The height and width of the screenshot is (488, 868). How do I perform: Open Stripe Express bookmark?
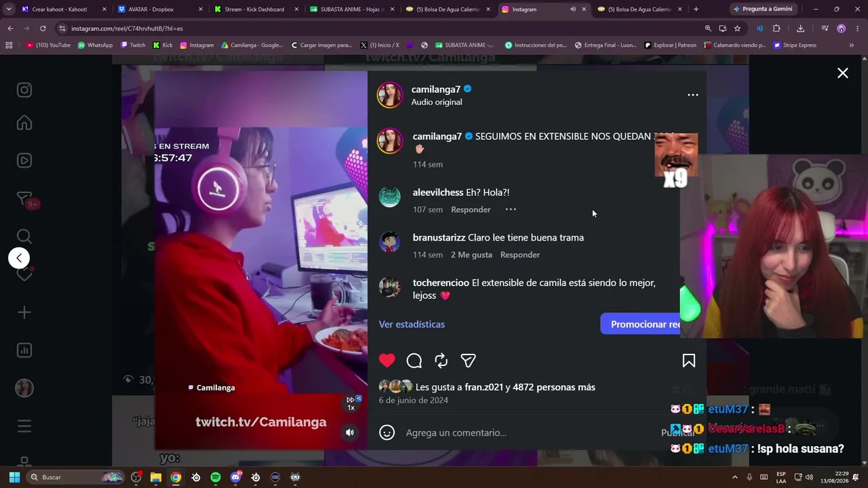[x=795, y=45]
